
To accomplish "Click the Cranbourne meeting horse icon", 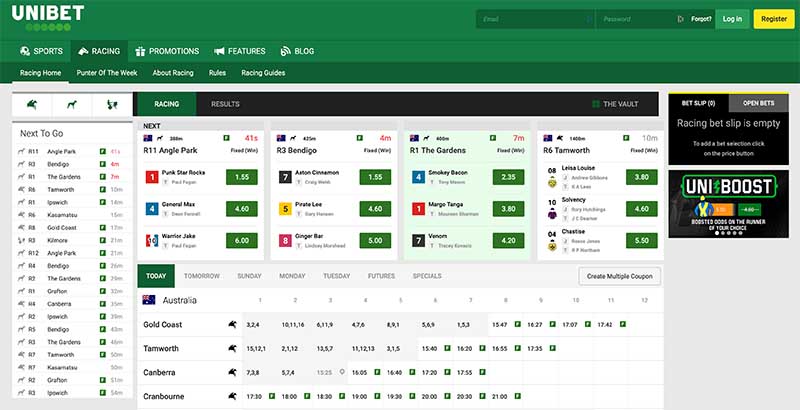I will tap(233, 396).
